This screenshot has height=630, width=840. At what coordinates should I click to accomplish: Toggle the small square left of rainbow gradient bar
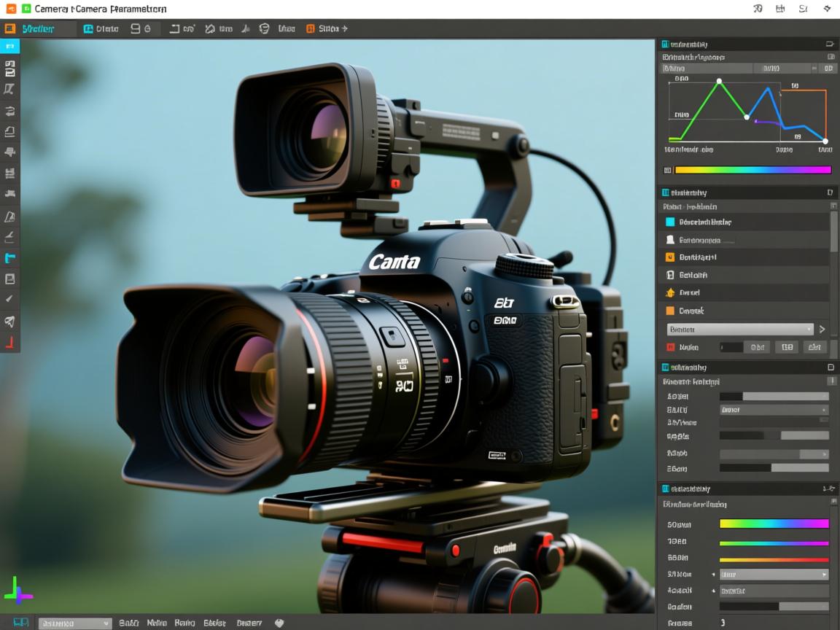point(667,170)
